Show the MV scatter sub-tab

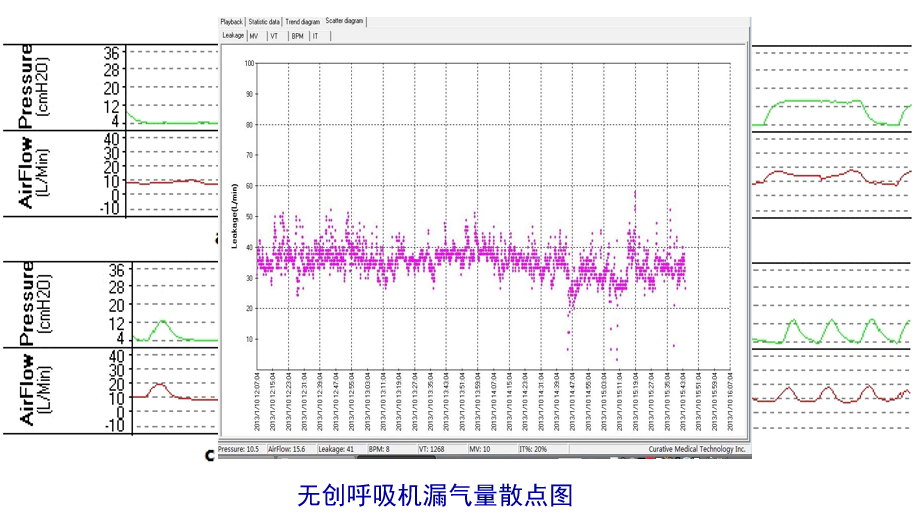tap(254, 36)
